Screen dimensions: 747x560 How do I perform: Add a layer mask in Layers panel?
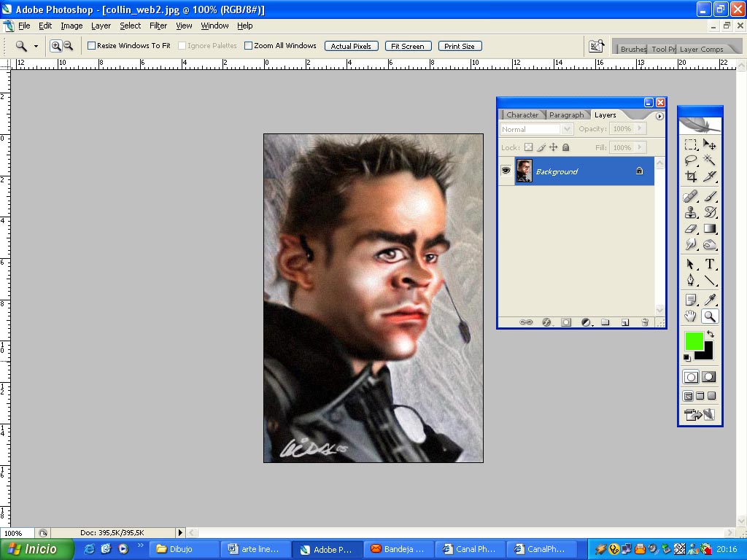565,322
